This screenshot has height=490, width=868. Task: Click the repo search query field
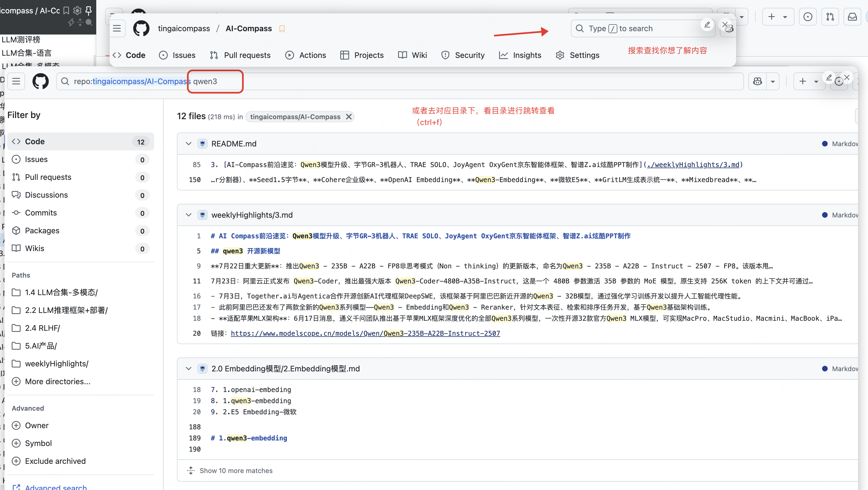coord(404,81)
